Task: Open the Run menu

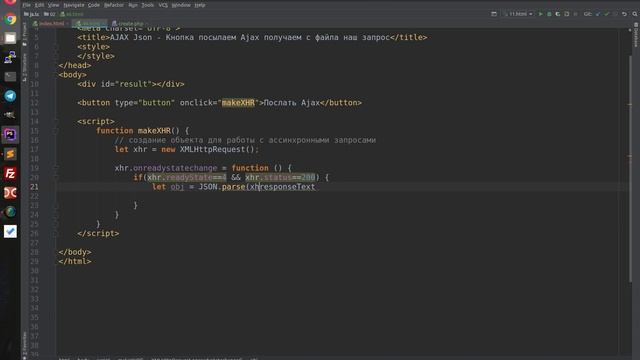Action: click(133, 5)
